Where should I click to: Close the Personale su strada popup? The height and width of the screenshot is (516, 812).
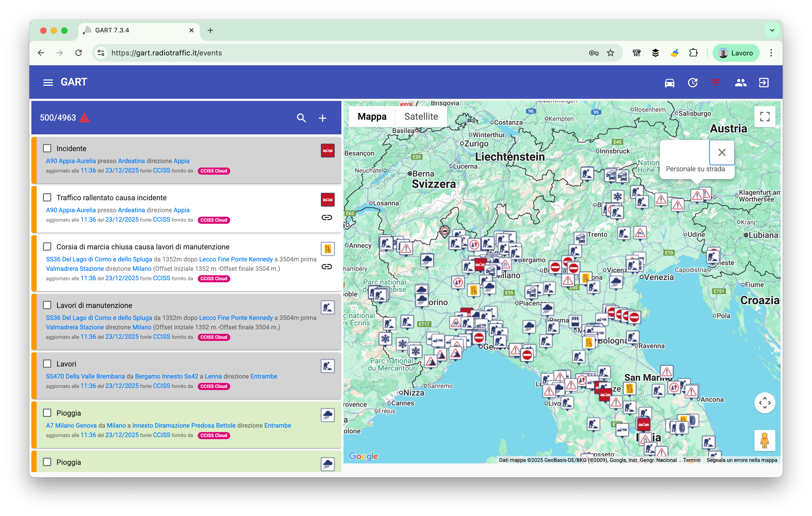click(x=722, y=152)
